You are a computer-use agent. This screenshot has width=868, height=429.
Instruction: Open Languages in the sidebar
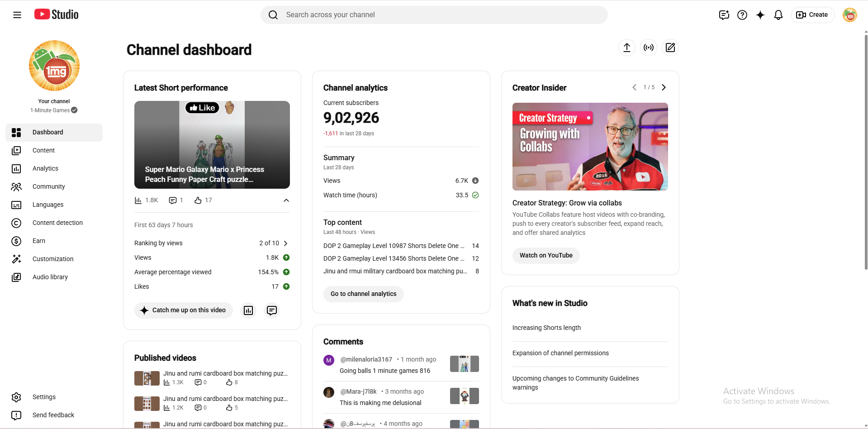point(54,205)
